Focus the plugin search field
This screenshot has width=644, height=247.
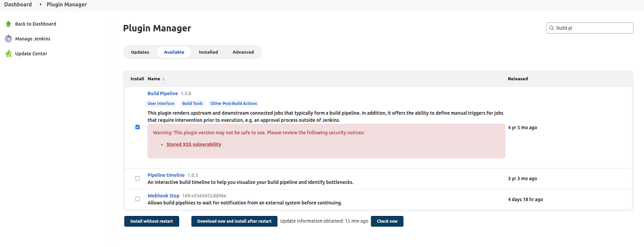[590, 28]
